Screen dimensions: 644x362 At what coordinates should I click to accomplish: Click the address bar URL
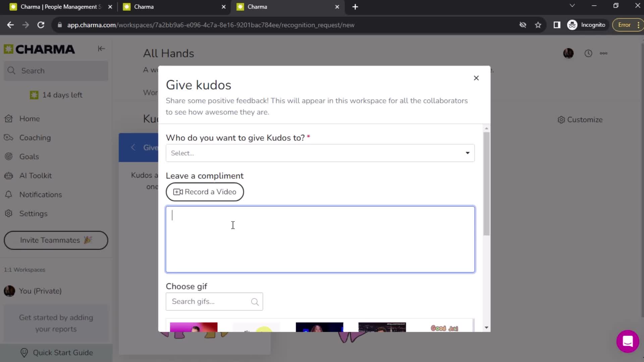[211, 25]
